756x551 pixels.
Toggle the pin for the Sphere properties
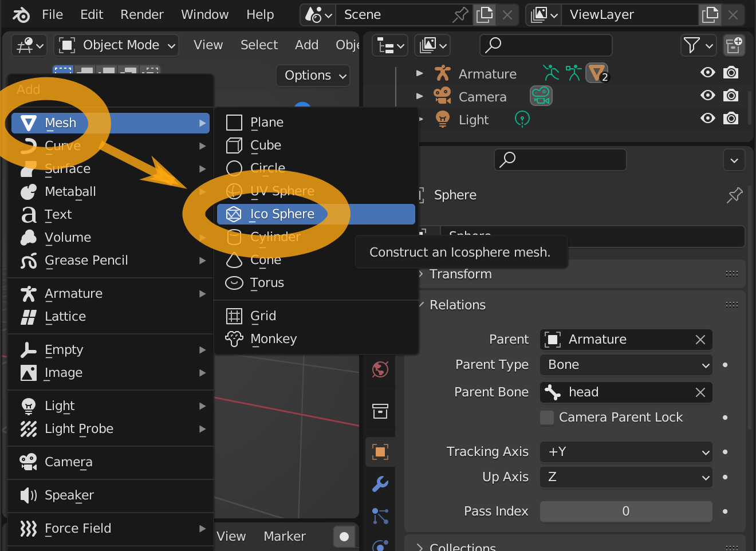coord(734,195)
